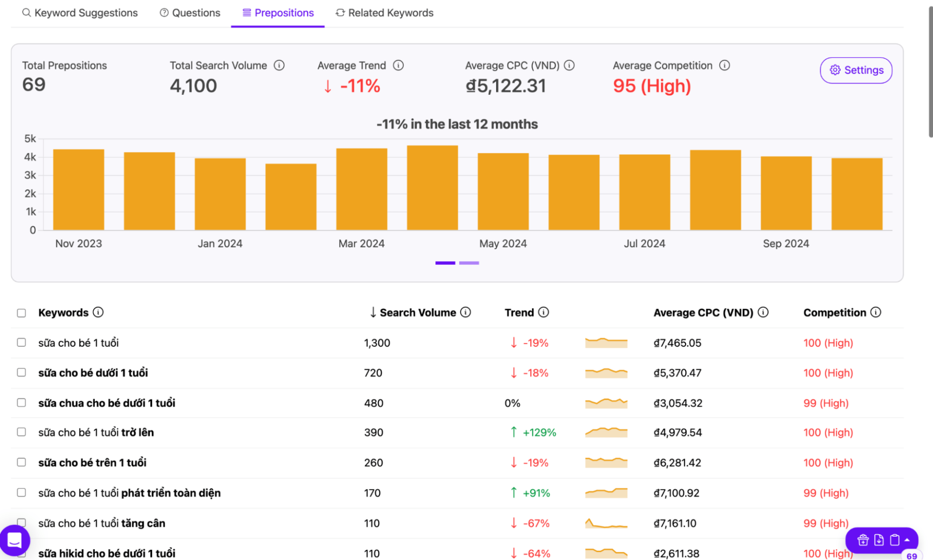
Task: Sort the table by Competition column
Action: pos(834,312)
